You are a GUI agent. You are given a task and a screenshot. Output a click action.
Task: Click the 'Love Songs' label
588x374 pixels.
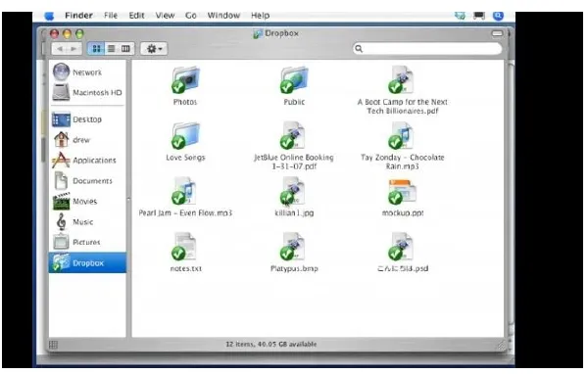click(x=185, y=158)
